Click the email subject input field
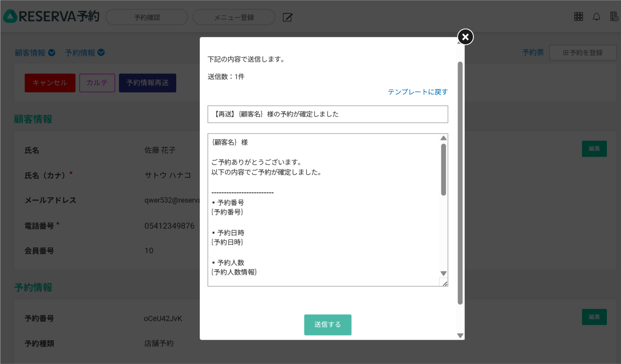 (x=327, y=114)
